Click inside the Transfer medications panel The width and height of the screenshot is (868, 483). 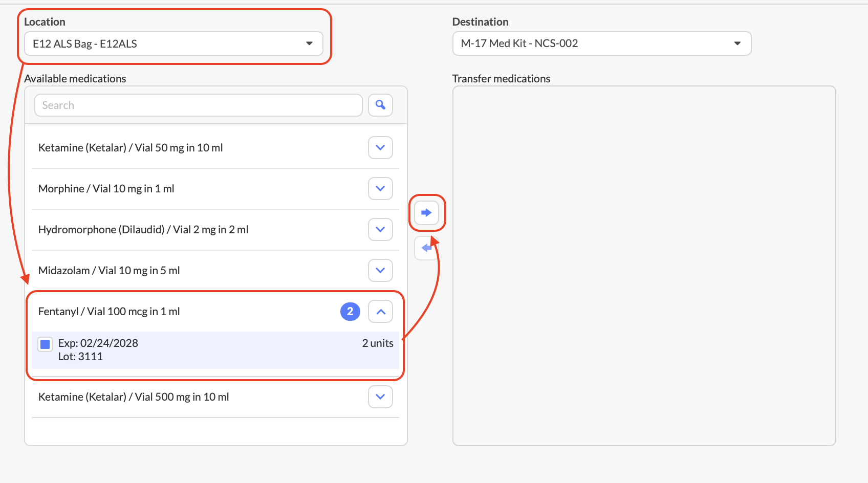pyautogui.click(x=644, y=266)
